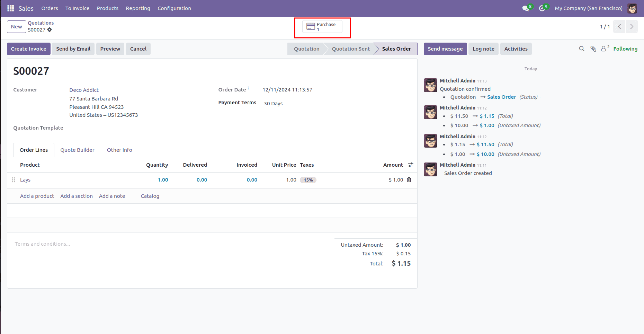The image size is (644, 334).
Task: Open activities from the clock icon
Action: coord(541,8)
